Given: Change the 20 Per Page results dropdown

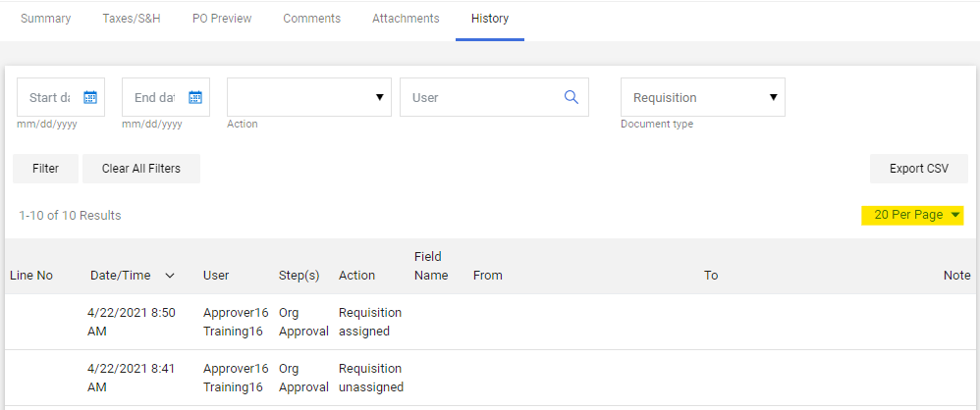Looking at the screenshot, I should [912, 215].
